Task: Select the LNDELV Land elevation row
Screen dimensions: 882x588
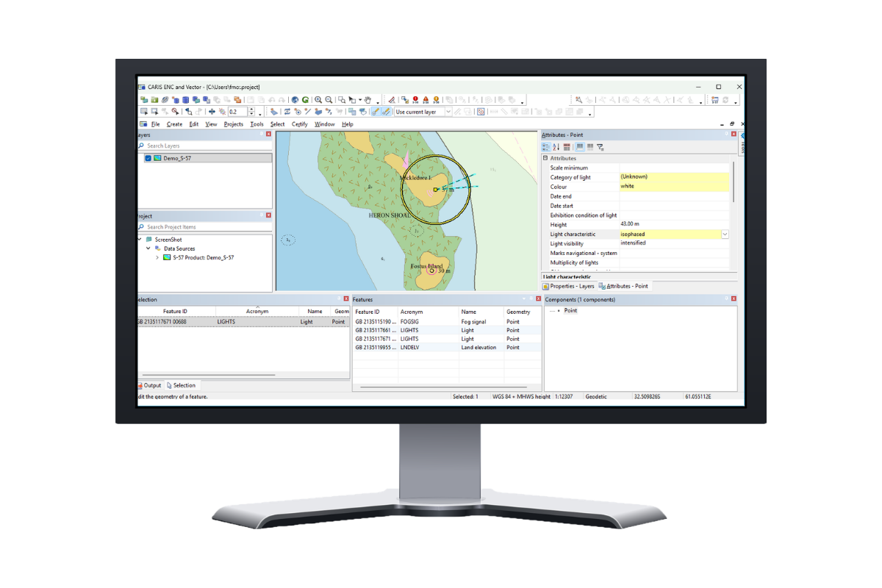Action: [x=447, y=348]
